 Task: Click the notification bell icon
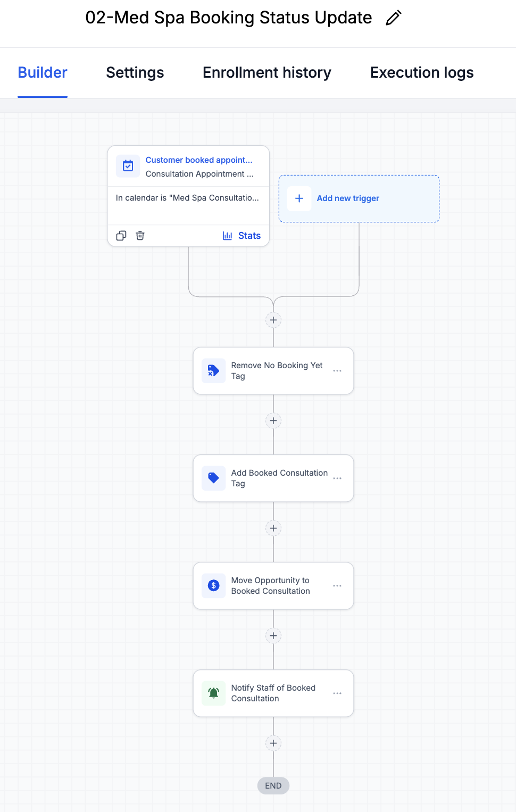214,693
